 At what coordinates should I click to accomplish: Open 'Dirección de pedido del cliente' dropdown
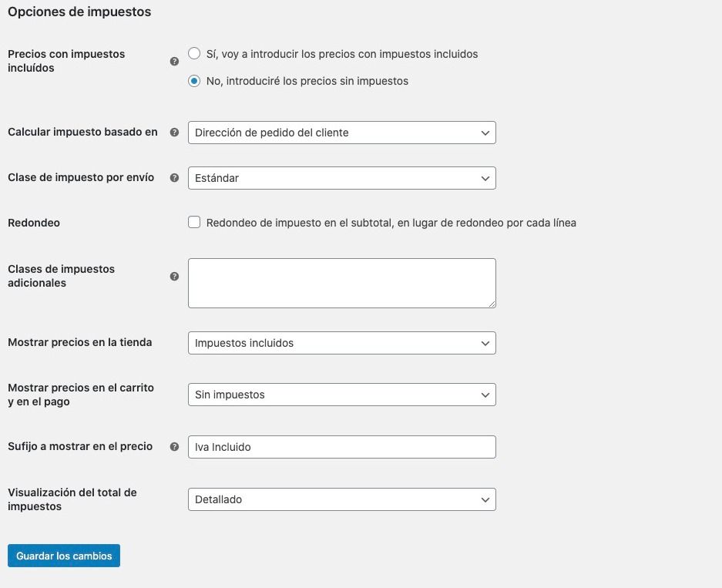coord(341,133)
